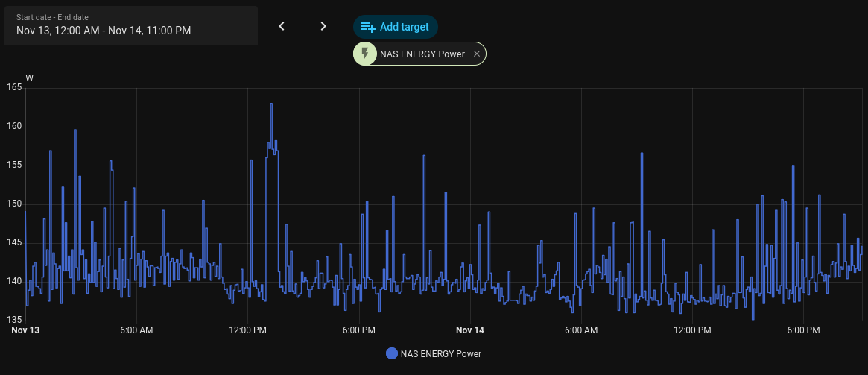Image resolution: width=868 pixels, height=375 pixels.
Task: Click the lightning bolt icon on NAS ENERGY chip
Action: [365, 54]
